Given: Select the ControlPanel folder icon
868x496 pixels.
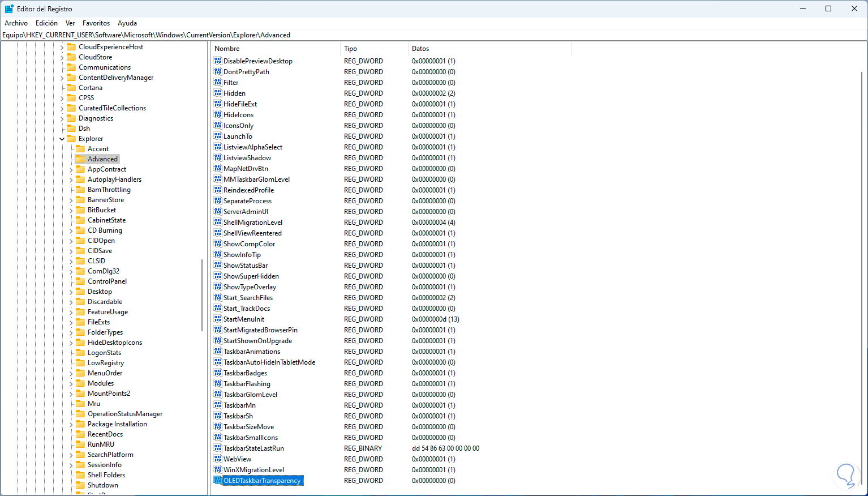Looking at the screenshot, I should click(x=80, y=281).
